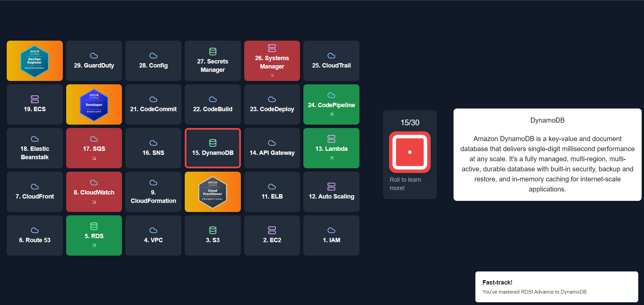
Task: Click the cloud icon above API Gateway
Action: [x=272, y=143]
